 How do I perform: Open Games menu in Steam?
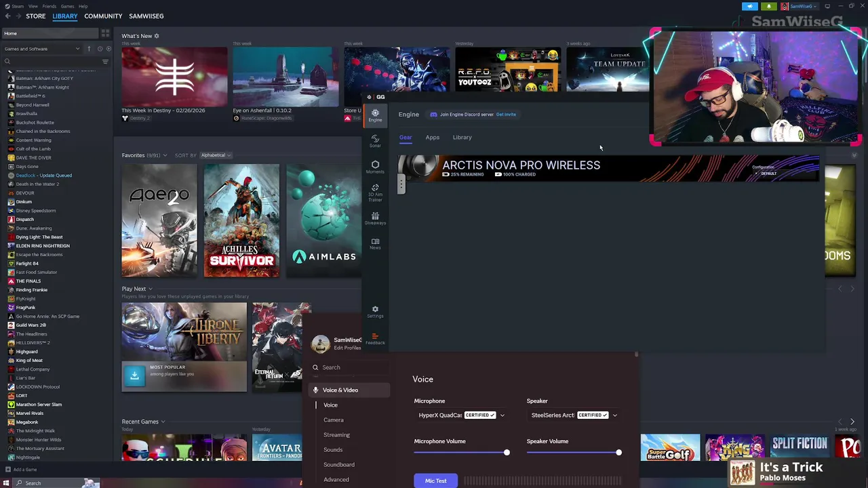pos(67,6)
